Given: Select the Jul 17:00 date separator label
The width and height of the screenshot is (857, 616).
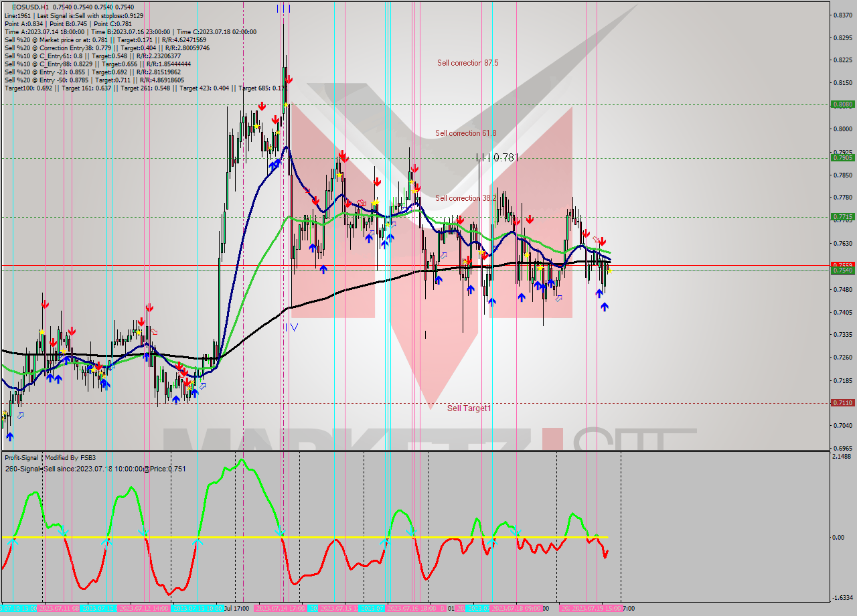Looking at the screenshot, I should 235,609.
